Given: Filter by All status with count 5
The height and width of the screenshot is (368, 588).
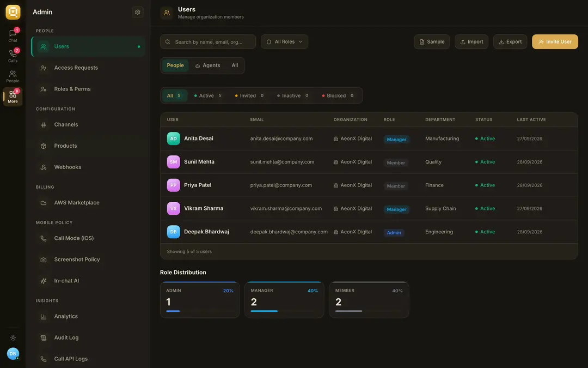Looking at the screenshot, I should click(174, 96).
